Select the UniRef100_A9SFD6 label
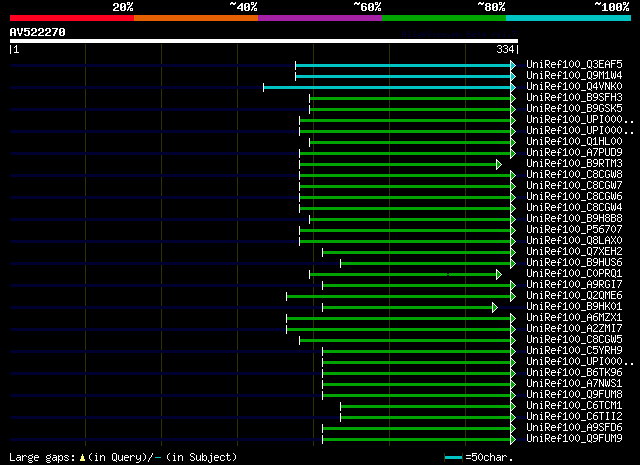This screenshot has height=465, width=640. [574, 428]
